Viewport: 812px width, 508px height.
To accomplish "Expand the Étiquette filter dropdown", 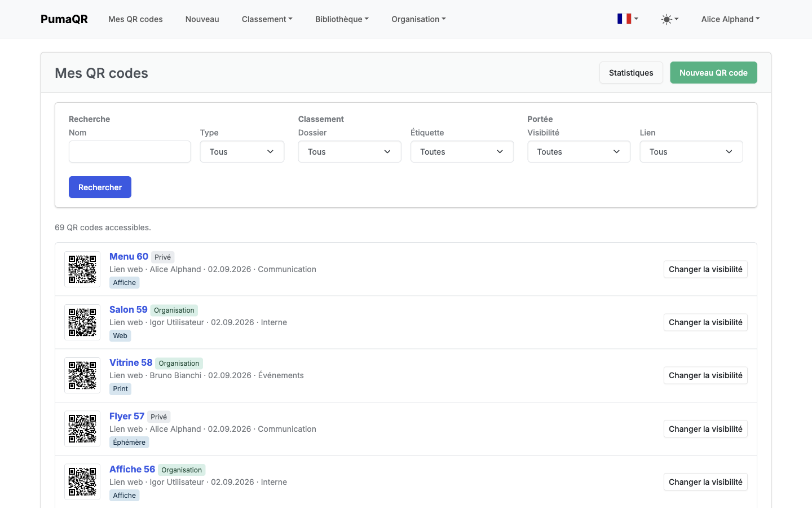I will pyautogui.click(x=462, y=152).
